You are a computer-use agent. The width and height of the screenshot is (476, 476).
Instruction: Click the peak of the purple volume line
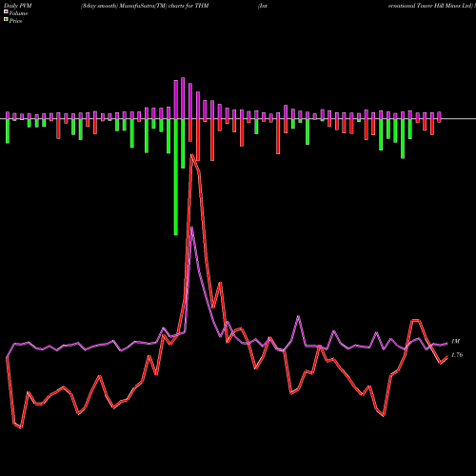click(191, 228)
